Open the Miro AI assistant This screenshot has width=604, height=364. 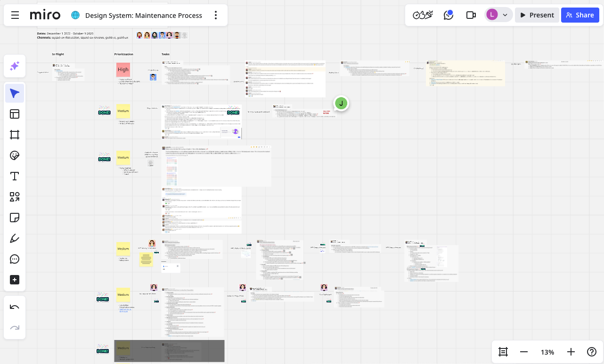[x=14, y=66]
